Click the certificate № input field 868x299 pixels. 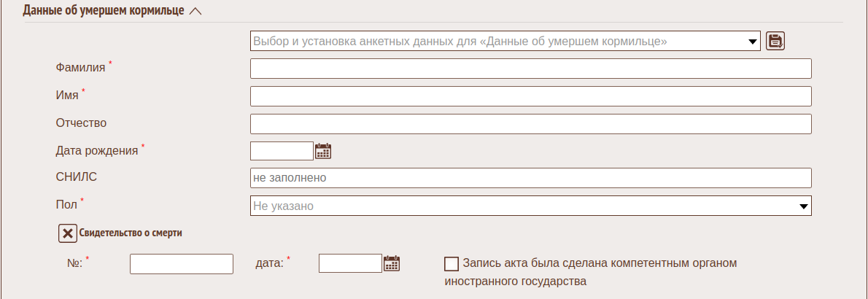click(181, 263)
